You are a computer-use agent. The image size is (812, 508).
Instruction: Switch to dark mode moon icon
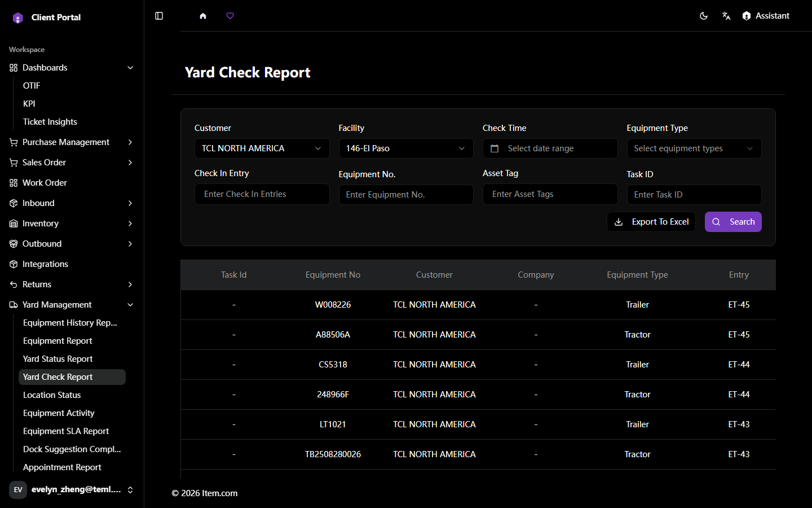pyautogui.click(x=704, y=16)
